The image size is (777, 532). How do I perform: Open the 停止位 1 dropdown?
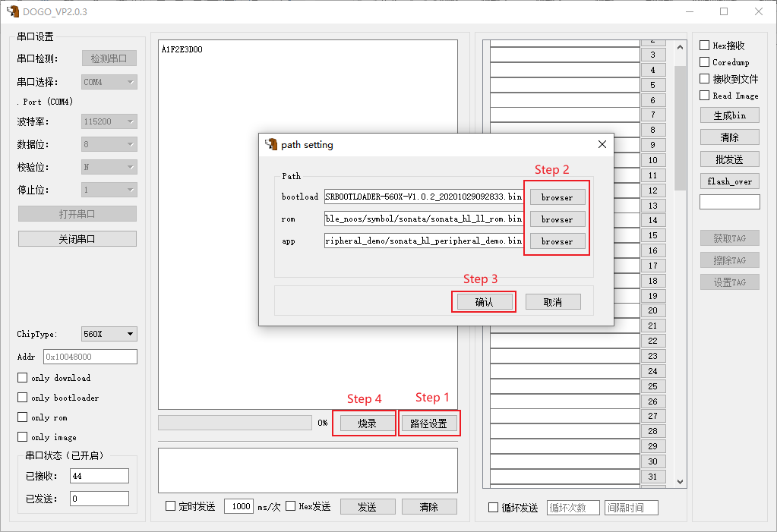tap(109, 190)
